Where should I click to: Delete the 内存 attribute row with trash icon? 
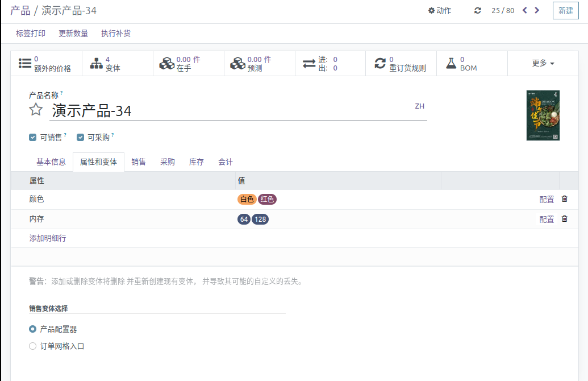click(564, 219)
